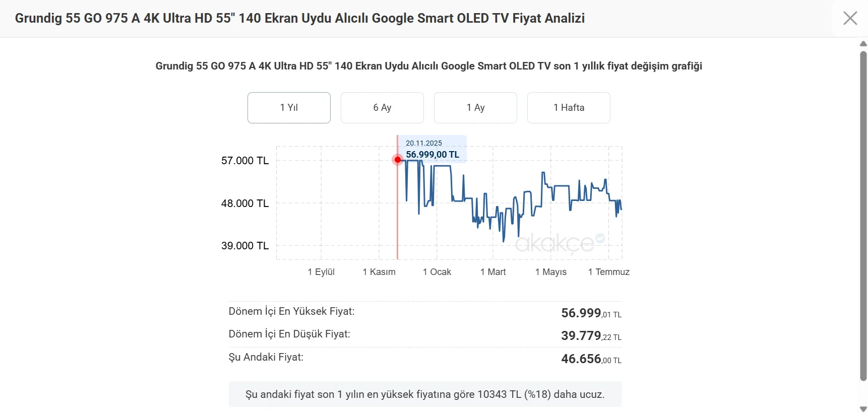
Task: Click the current price 46.656,00 TL
Action: (591, 359)
